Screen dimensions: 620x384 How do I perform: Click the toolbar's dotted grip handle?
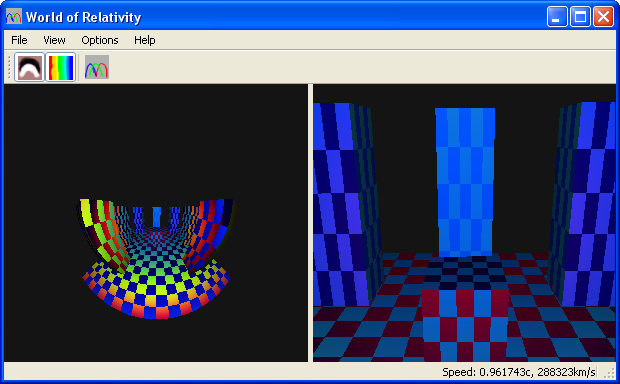[x=9, y=67]
